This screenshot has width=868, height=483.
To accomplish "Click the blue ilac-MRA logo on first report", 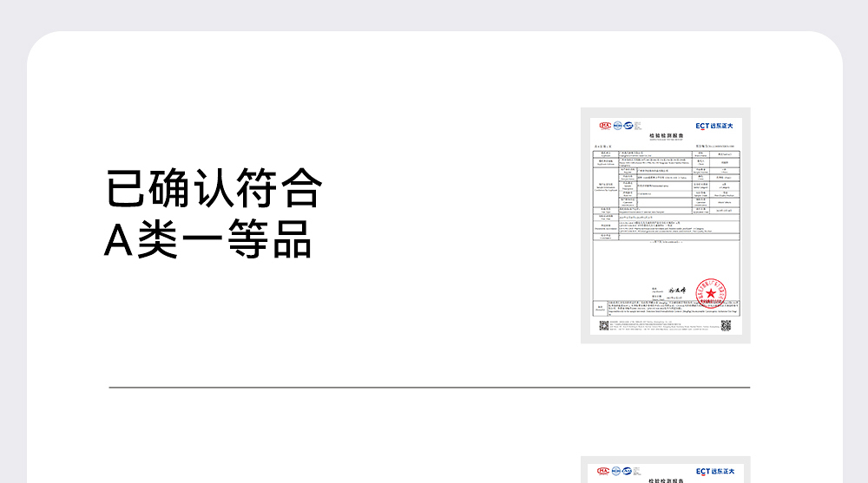I will pos(617,125).
